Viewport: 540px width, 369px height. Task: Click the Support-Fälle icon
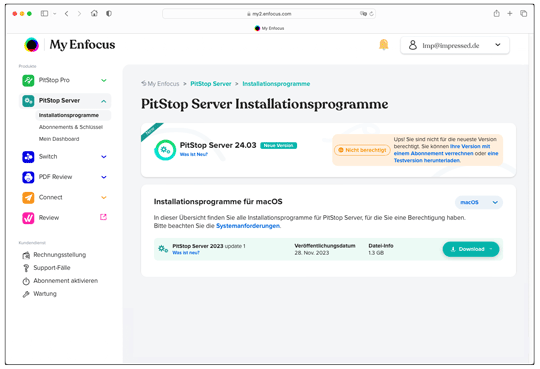(x=26, y=268)
